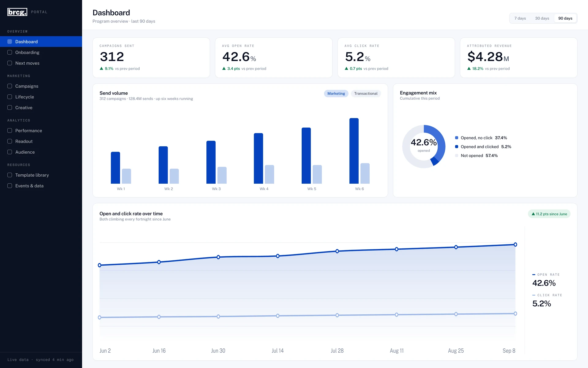Click the Jun 16 axis label

coord(159,351)
